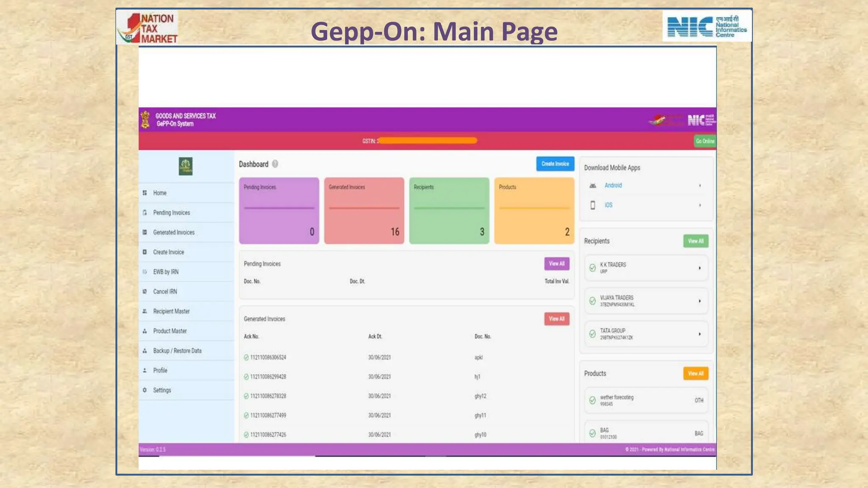
Task: Expand the Android download arrow
Action: pos(700,186)
